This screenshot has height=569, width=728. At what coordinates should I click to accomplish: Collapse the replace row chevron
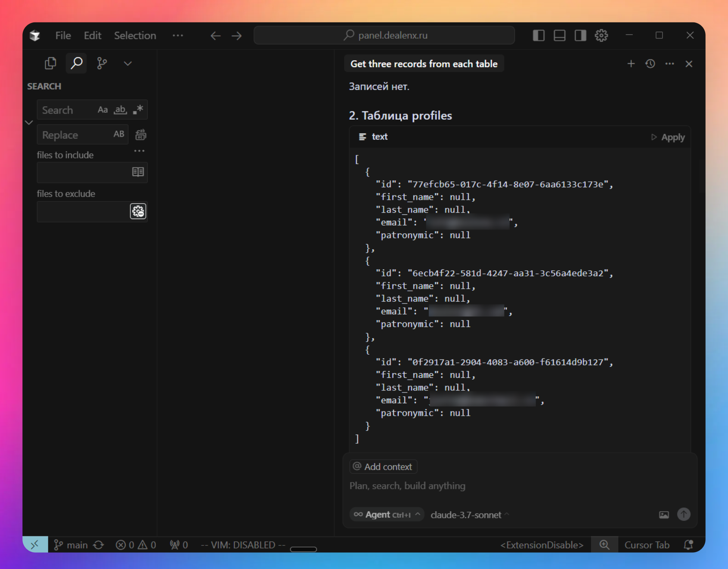(x=29, y=123)
